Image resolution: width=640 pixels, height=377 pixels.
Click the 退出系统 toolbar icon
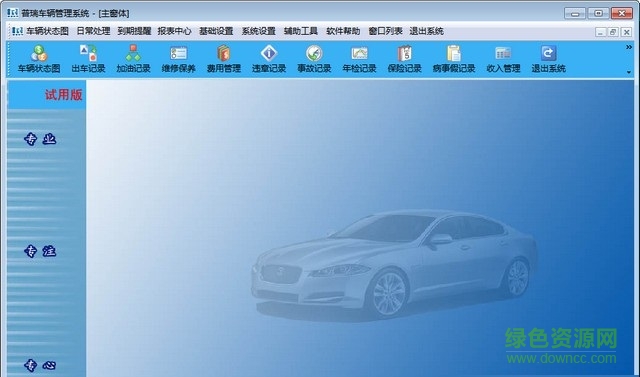pos(548,59)
